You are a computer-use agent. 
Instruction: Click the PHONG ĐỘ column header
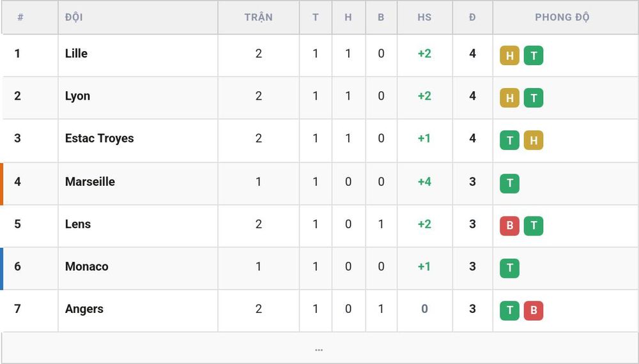click(x=562, y=17)
